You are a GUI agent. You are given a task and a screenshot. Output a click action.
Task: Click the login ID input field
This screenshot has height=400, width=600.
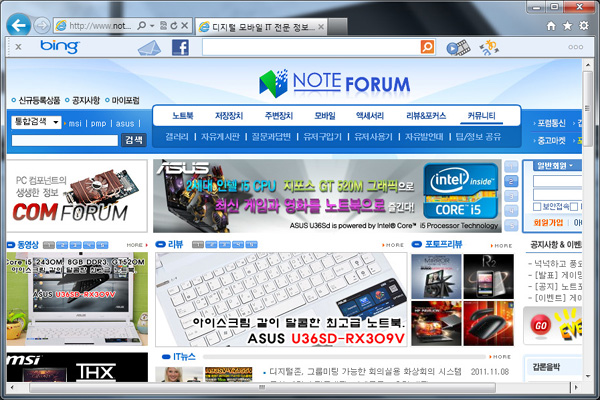pyautogui.click(x=558, y=181)
